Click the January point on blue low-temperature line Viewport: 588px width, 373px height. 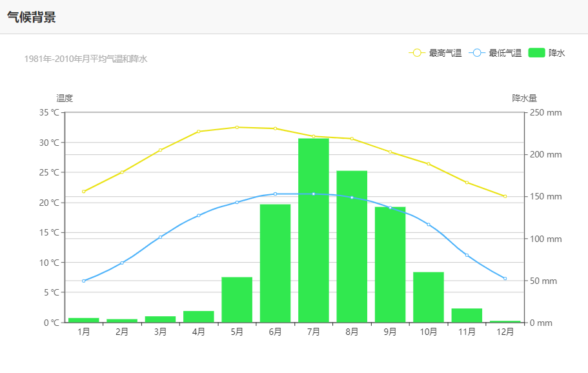(x=84, y=281)
